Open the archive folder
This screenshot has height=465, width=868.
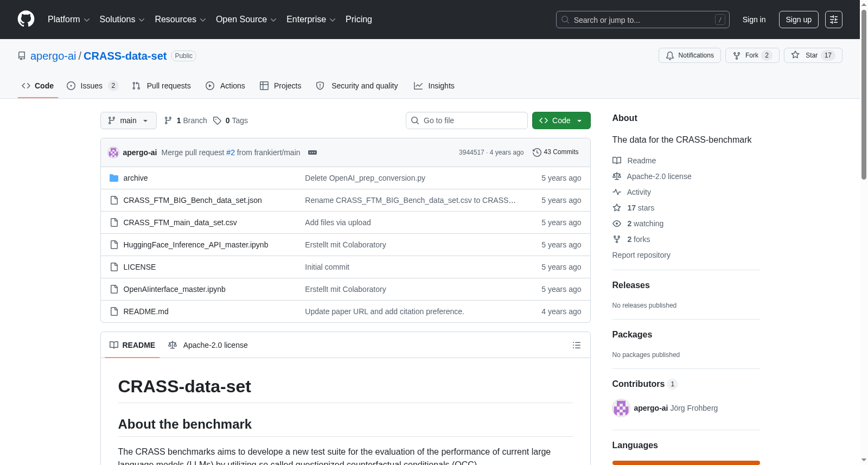[136, 178]
